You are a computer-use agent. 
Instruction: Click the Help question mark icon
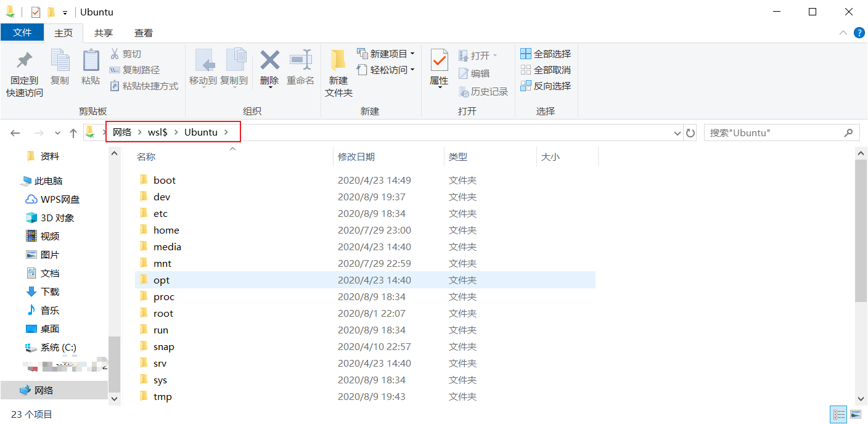tap(859, 33)
